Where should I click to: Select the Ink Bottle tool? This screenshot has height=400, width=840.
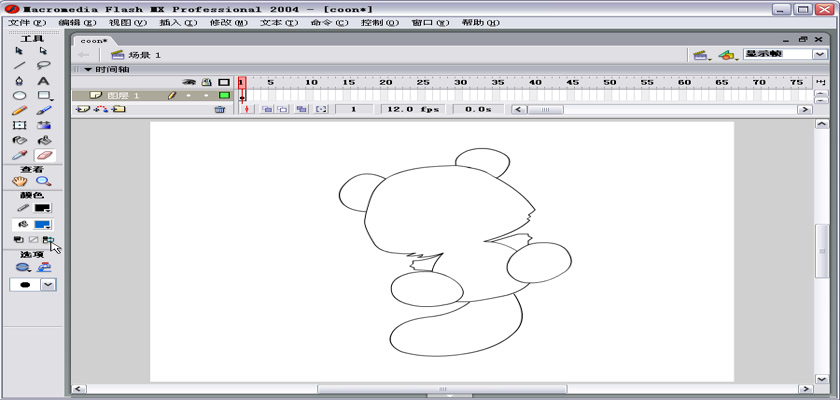coord(20,141)
